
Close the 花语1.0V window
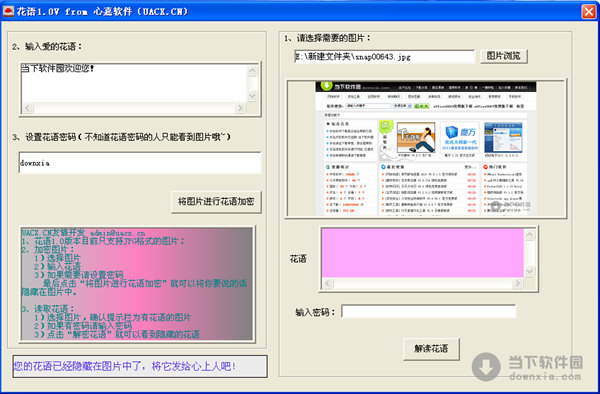[x=589, y=11]
